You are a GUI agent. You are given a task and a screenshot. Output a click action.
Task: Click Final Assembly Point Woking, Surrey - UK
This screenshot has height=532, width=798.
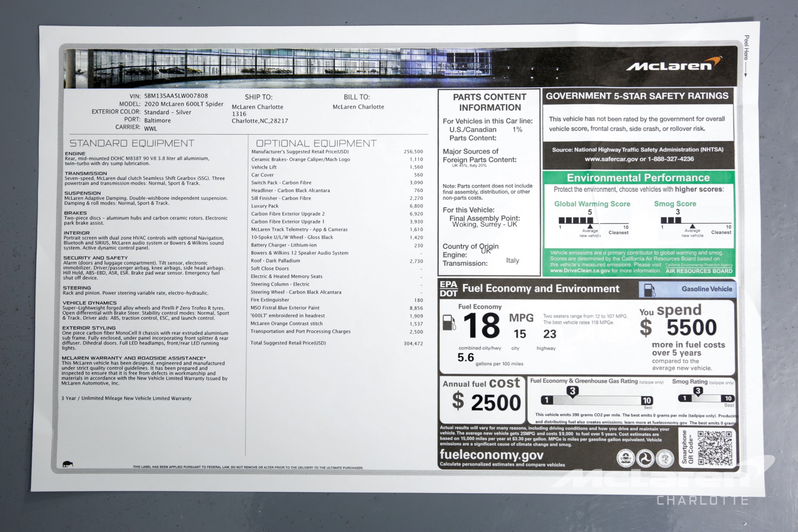pyautogui.click(x=485, y=221)
